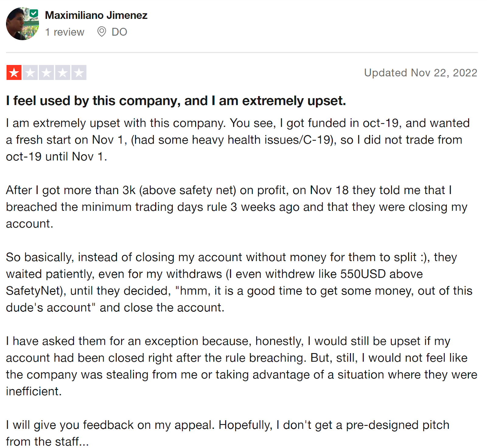The height and width of the screenshot is (448, 487).
Task: Click the DO country code
Action: tap(119, 32)
